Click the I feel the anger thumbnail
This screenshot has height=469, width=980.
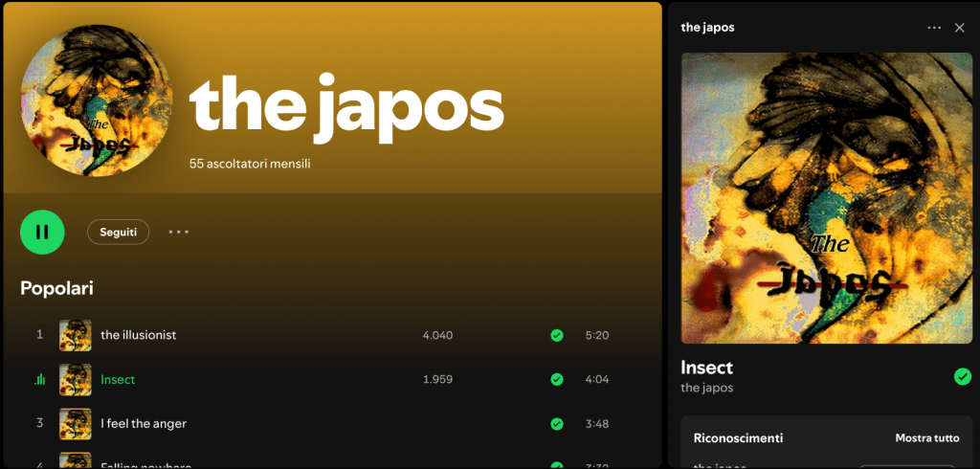tap(75, 424)
